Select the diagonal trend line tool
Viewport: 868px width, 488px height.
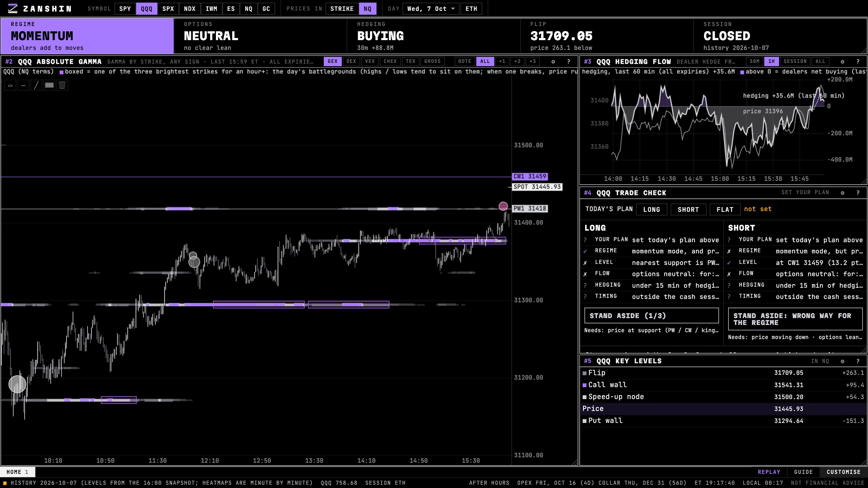[36, 85]
